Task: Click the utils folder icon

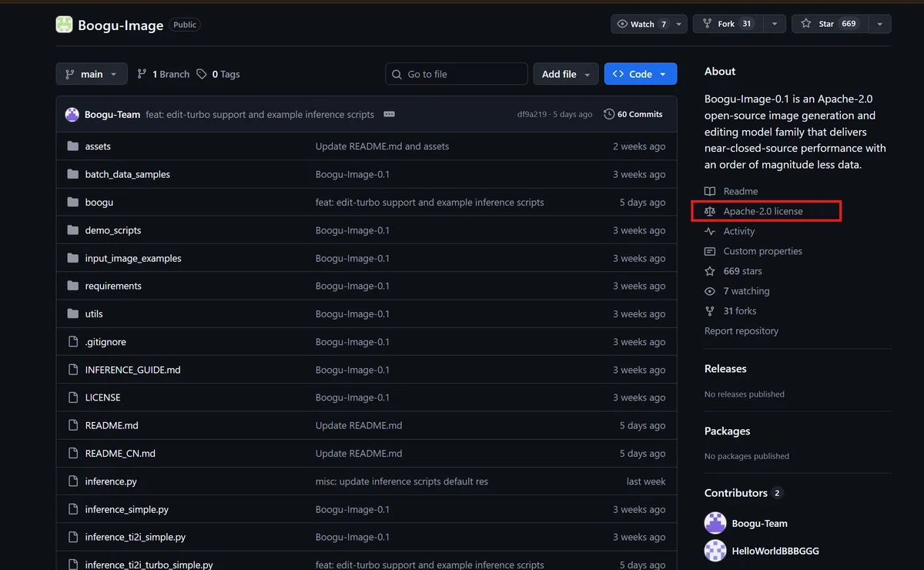Action: [x=73, y=313]
